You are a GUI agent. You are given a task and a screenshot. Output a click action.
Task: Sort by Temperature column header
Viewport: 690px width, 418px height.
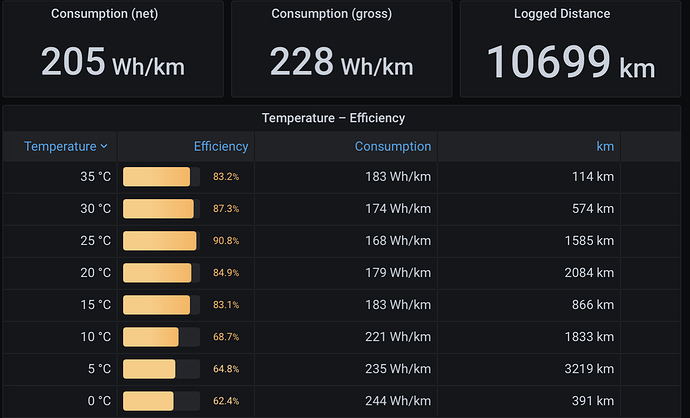click(x=60, y=146)
